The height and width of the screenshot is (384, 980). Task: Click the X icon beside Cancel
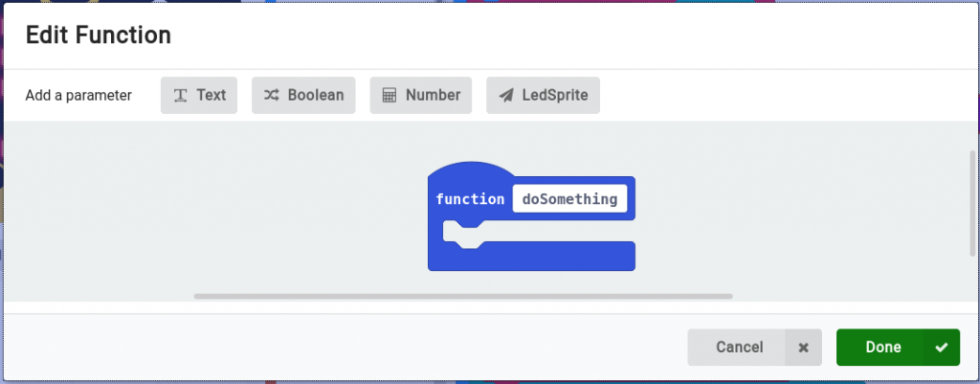(x=803, y=348)
